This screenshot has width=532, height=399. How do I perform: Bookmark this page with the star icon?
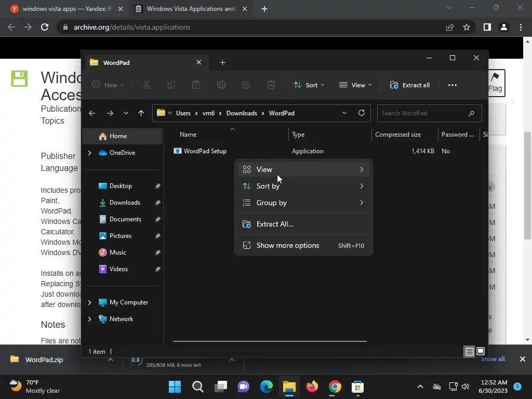(467, 27)
